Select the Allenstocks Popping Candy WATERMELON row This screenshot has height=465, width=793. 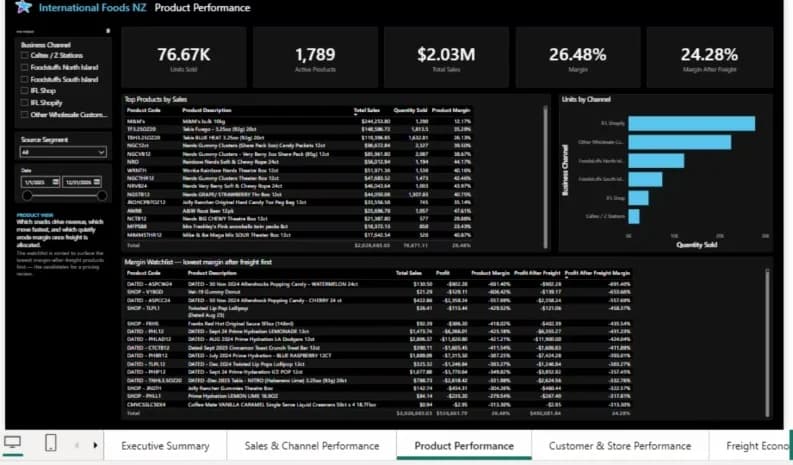(378, 284)
